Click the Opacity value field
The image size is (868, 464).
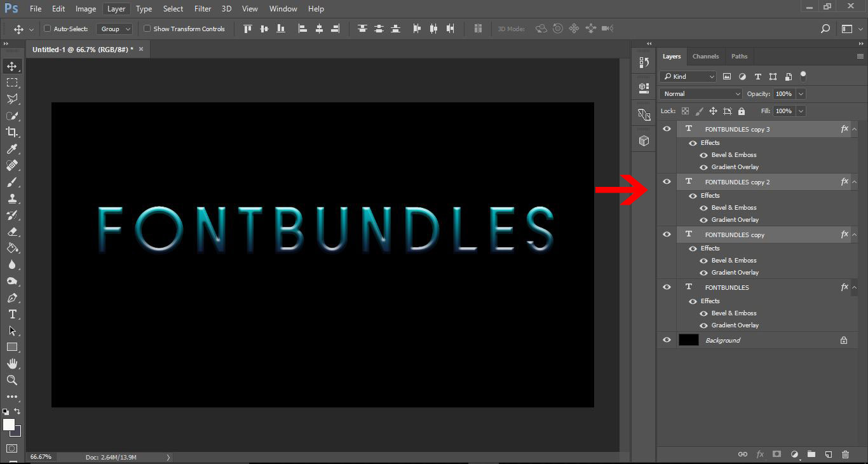click(x=783, y=93)
